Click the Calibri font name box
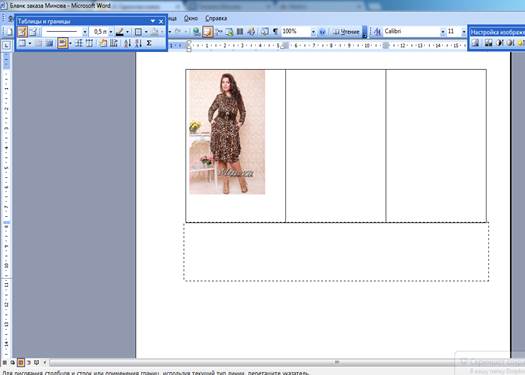The height and width of the screenshot is (375, 525). (411, 32)
